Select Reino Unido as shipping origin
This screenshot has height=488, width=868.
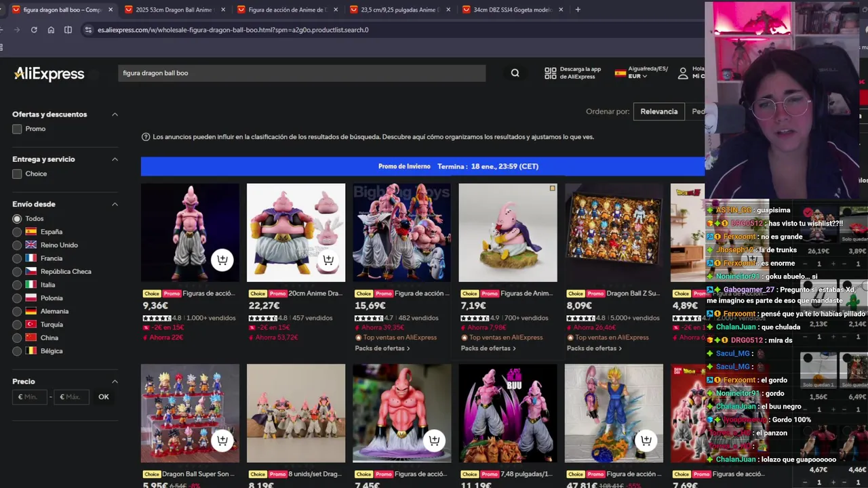tap(17, 245)
